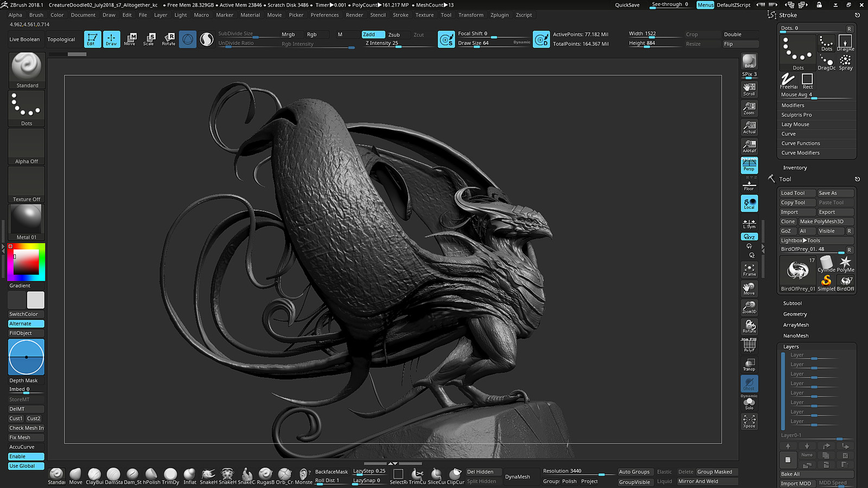Toggle Persp perspective mode
The width and height of the screenshot is (868, 488).
[x=749, y=166]
